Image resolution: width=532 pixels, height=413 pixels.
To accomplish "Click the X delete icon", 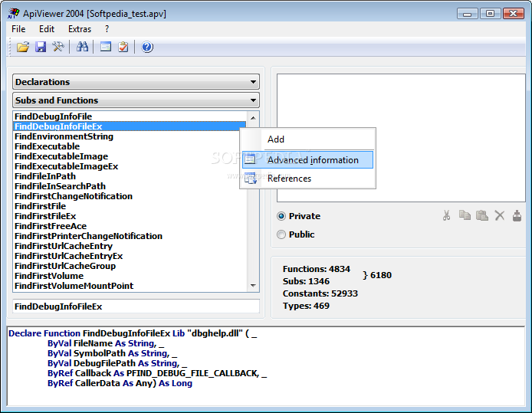I will (x=500, y=215).
